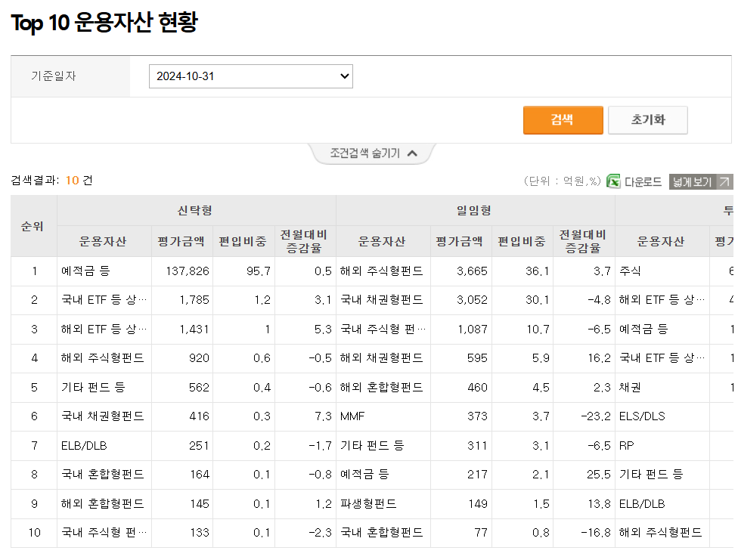Select 국내 채권형펀드 in row 6
This screenshot has height=560, width=738.
103,416
